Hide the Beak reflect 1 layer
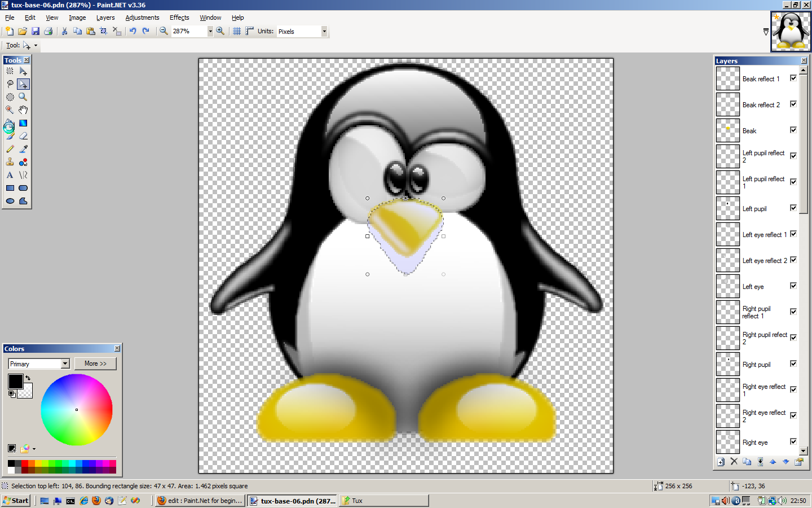812x508 pixels. tap(793, 78)
